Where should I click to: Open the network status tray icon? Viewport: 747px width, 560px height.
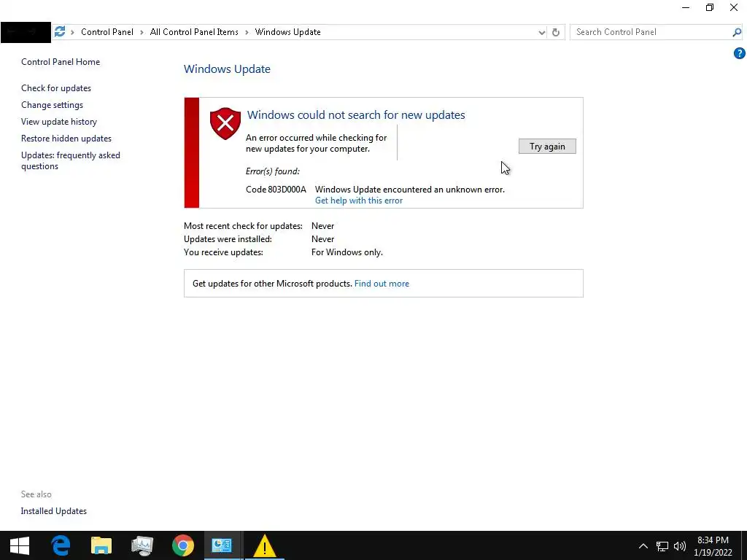click(662, 546)
